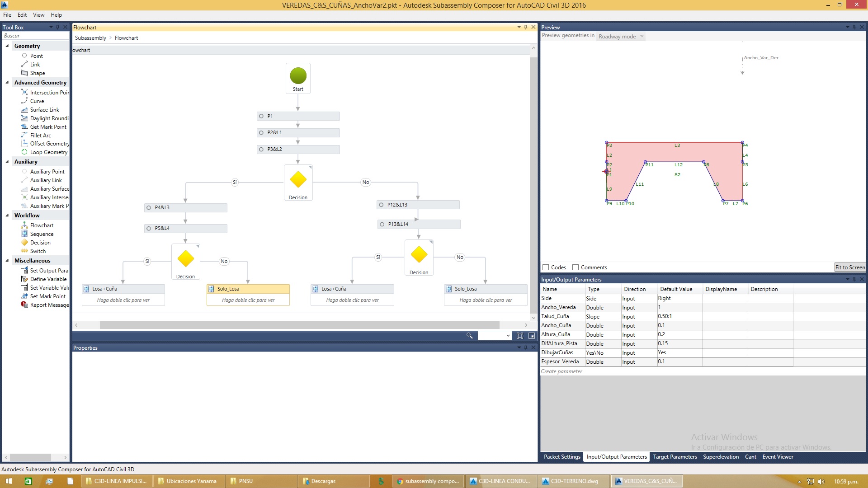Collapse the Workflow section
Image resolution: width=868 pixels, height=488 pixels.
click(7, 215)
